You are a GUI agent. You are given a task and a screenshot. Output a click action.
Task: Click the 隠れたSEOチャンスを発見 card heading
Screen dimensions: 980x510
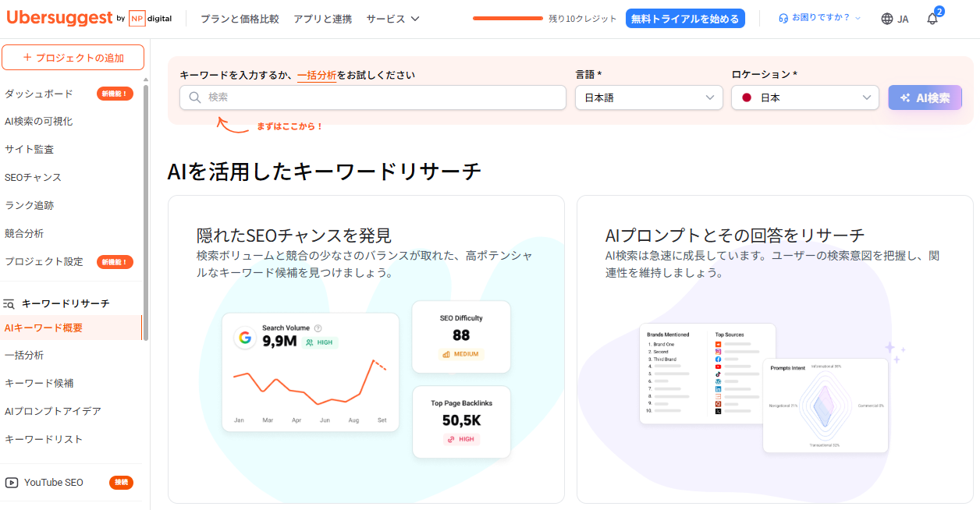pyautogui.click(x=294, y=236)
